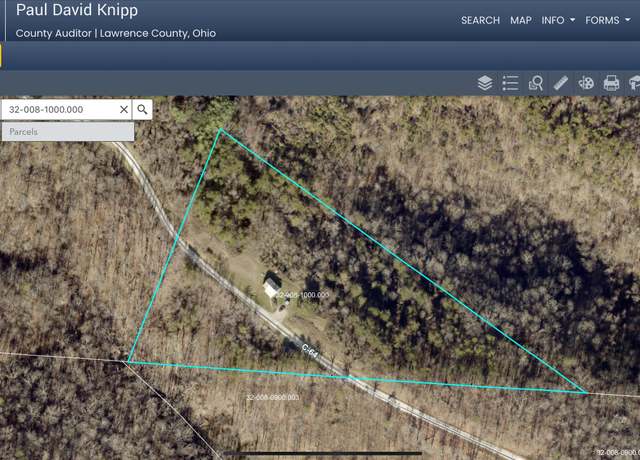Expand the INFO dropdown menu
640x460 pixels.
(x=558, y=20)
